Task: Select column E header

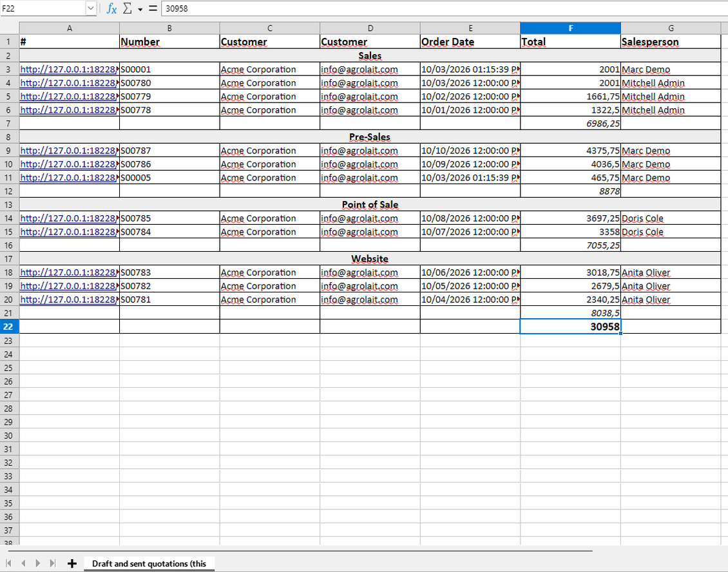Action: (470, 28)
